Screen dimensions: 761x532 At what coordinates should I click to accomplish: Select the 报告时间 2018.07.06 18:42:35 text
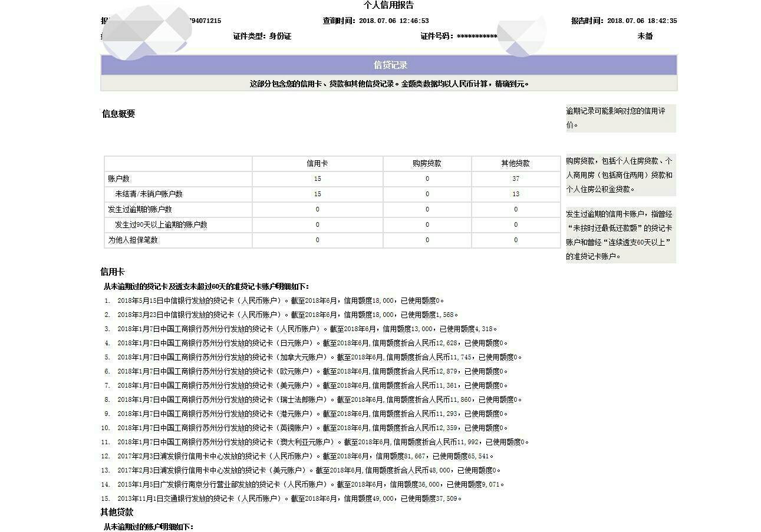pos(624,21)
